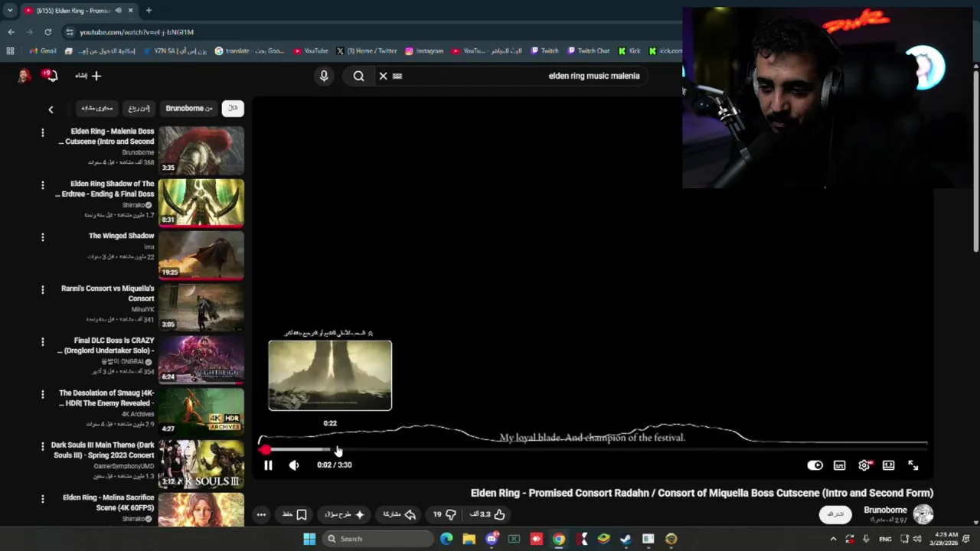Enter fullscreen mode for the video
This screenshot has width=980, height=551.
click(913, 465)
